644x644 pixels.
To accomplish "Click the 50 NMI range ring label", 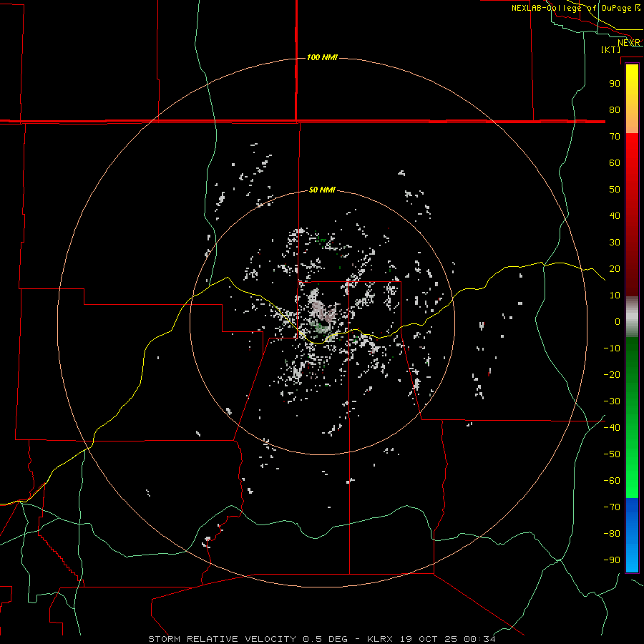I will click(322, 190).
